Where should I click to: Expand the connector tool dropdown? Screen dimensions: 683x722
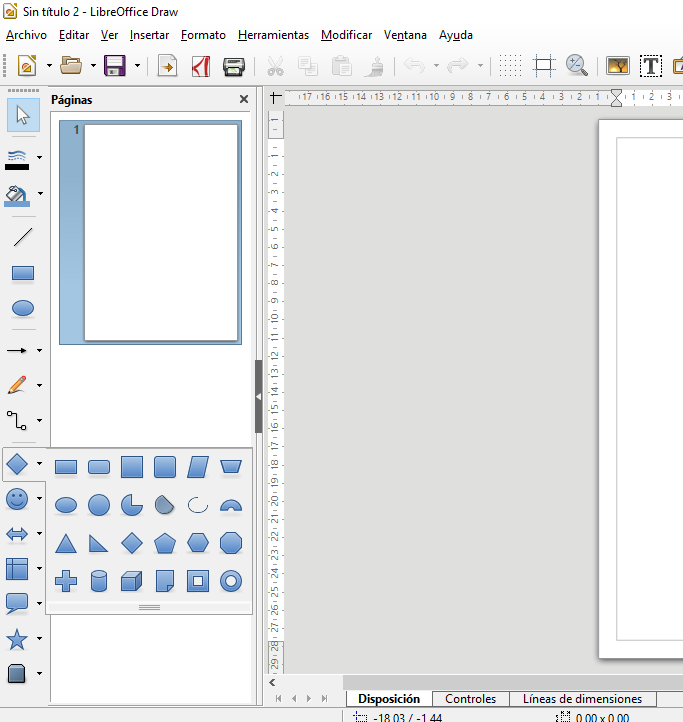(40, 420)
